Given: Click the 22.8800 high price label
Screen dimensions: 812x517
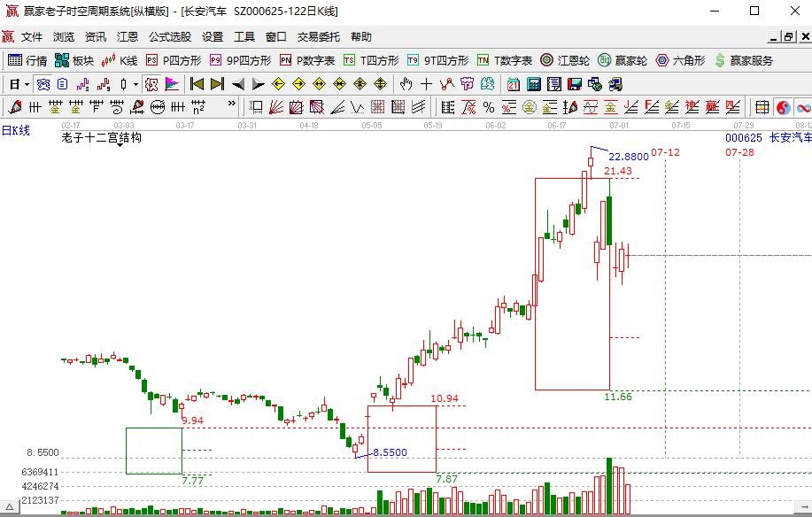Looking at the screenshot, I should coord(629,157).
